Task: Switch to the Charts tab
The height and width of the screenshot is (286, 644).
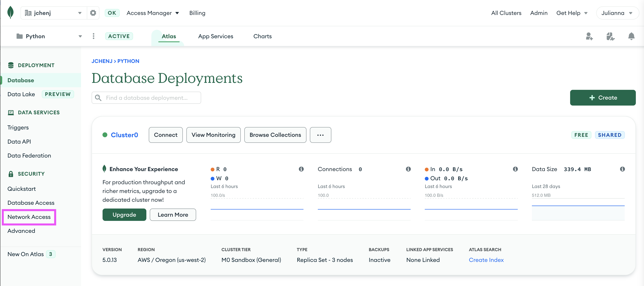Action: 262,36
